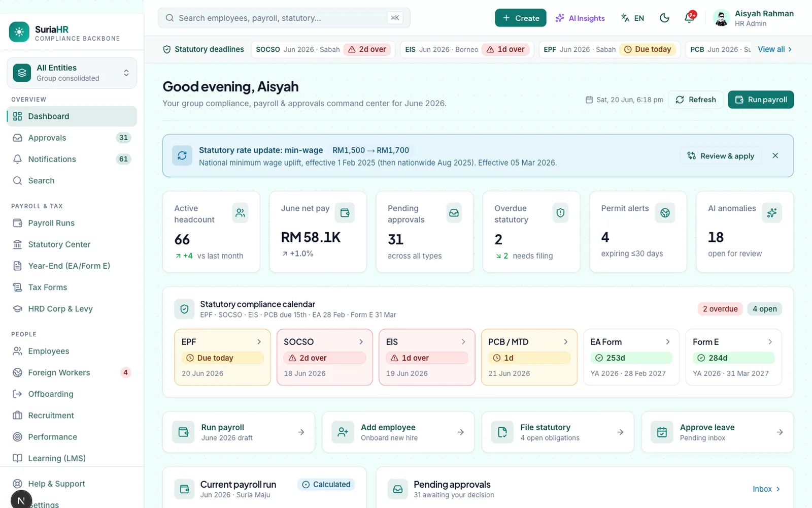Click the Overdue statutory shield icon
The width and height of the screenshot is (812, 508).
point(560,213)
